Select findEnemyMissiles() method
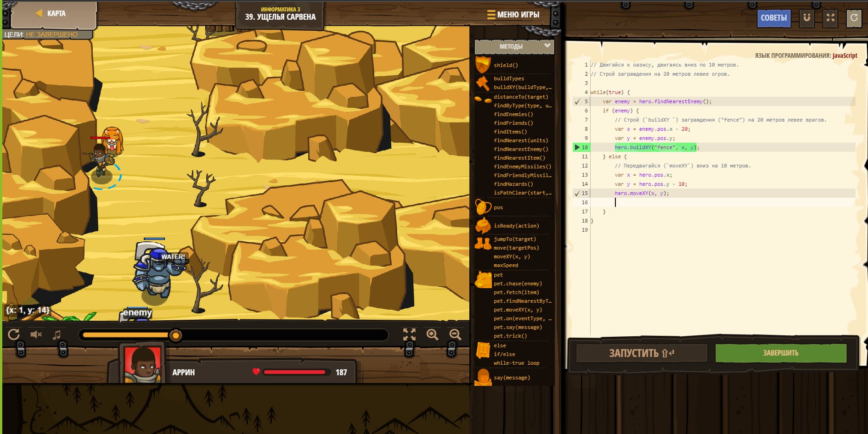The height and width of the screenshot is (434, 868). pos(523,167)
